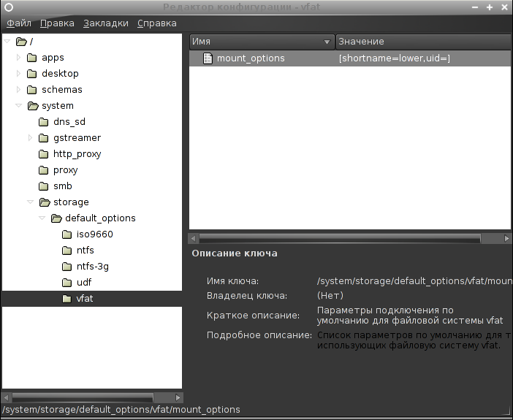The image size is (513, 420).
Task: Click the mount_options key list icon
Action: coord(208,58)
